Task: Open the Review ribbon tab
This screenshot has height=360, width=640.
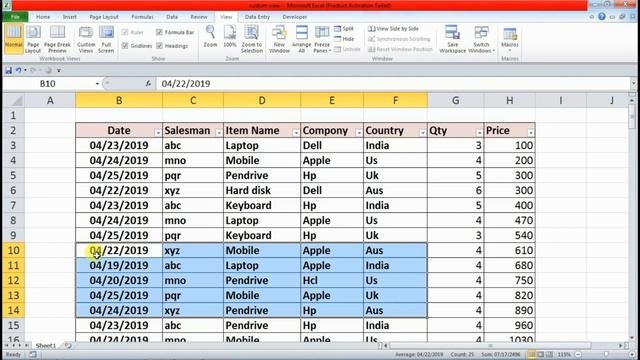Action: (199, 17)
